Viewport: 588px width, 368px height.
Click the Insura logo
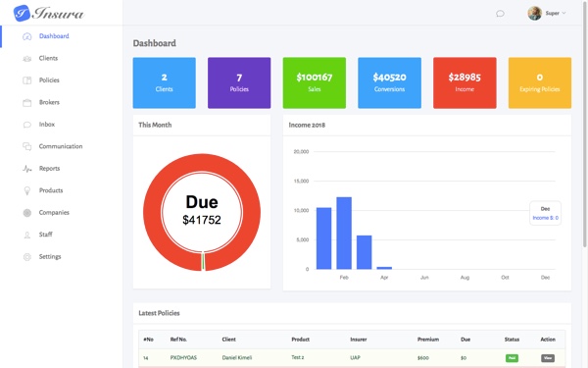click(x=48, y=13)
